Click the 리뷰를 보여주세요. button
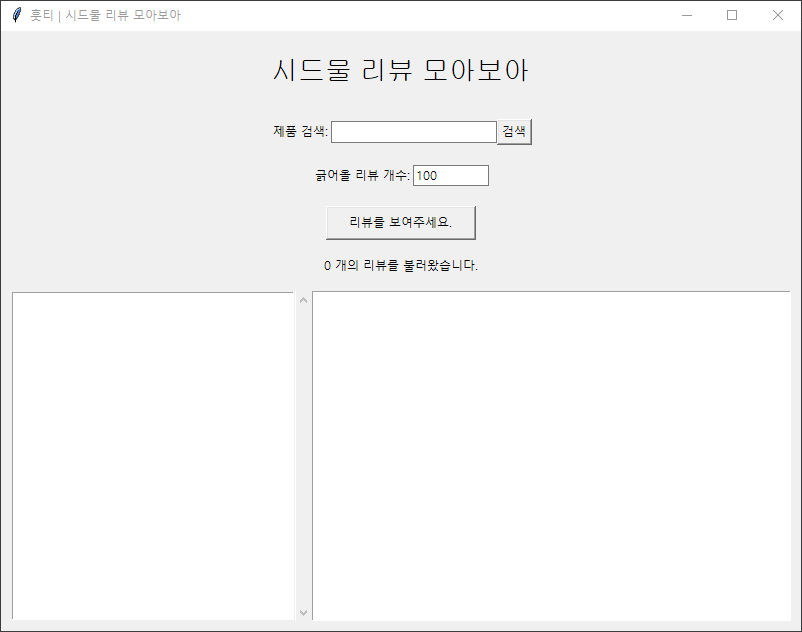The height and width of the screenshot is (632, 802). coord(401,222)
